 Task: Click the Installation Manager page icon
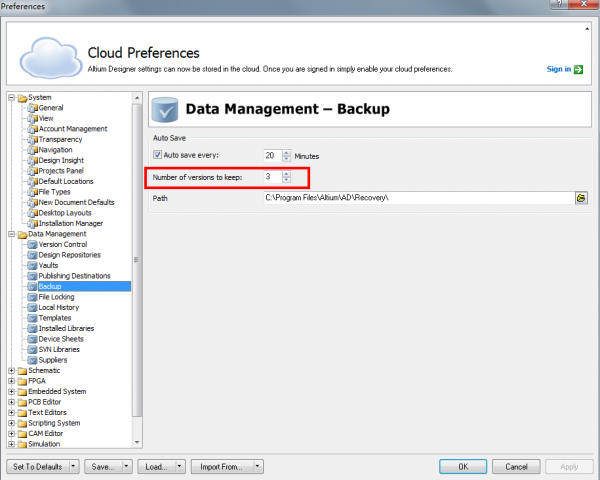tap(32, 223)
